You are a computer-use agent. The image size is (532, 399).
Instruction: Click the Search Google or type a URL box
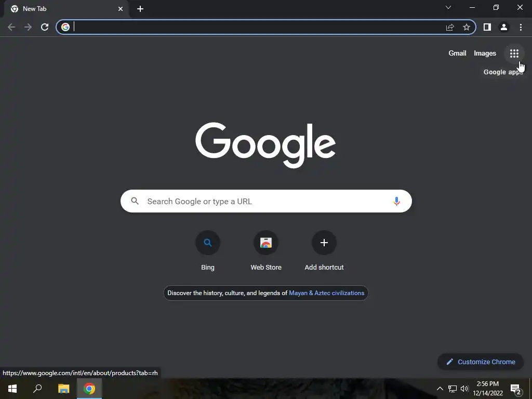266,201
